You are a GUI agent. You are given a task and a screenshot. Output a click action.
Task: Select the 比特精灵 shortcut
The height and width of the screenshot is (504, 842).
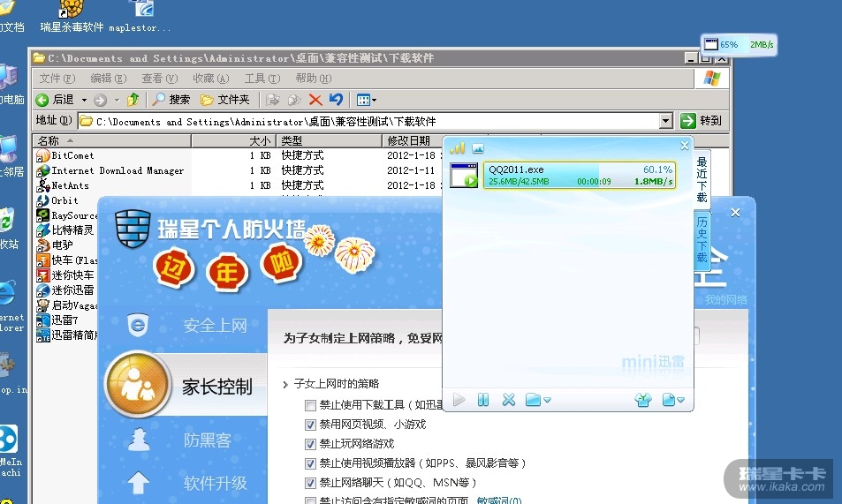[64, 230]
